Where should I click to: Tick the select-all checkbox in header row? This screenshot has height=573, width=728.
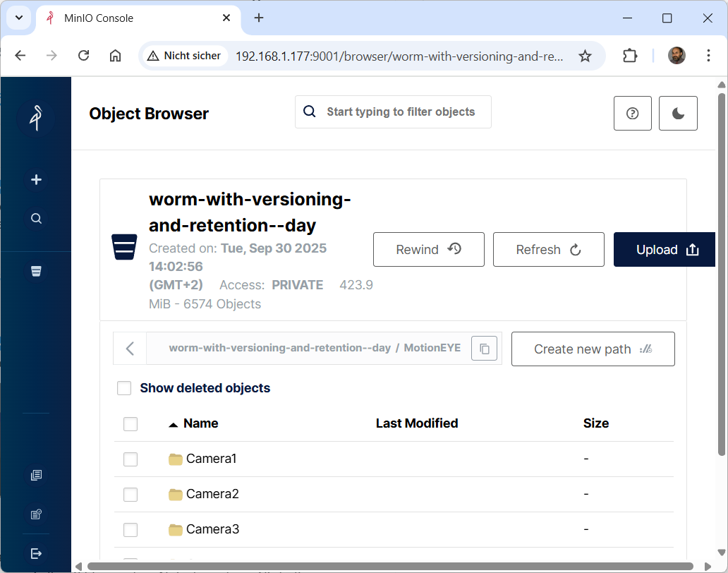pyautogui.click(x=131, y=424)
